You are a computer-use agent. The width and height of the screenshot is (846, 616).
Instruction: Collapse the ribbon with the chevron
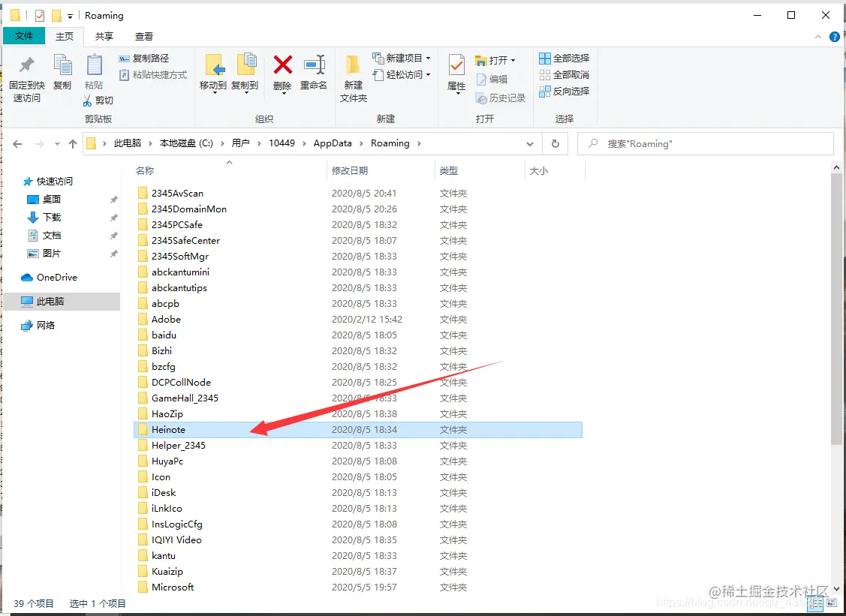[818, 37]
